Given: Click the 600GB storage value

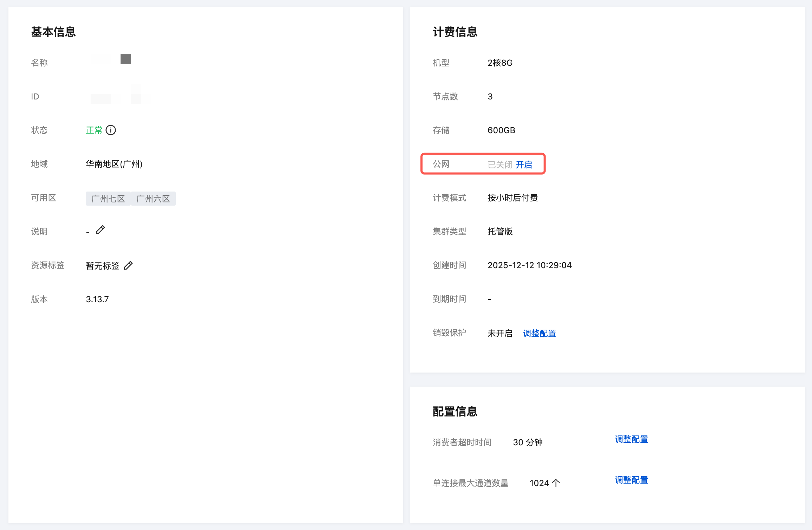Looking at the screenshot, I should click(x=501, y=130).
